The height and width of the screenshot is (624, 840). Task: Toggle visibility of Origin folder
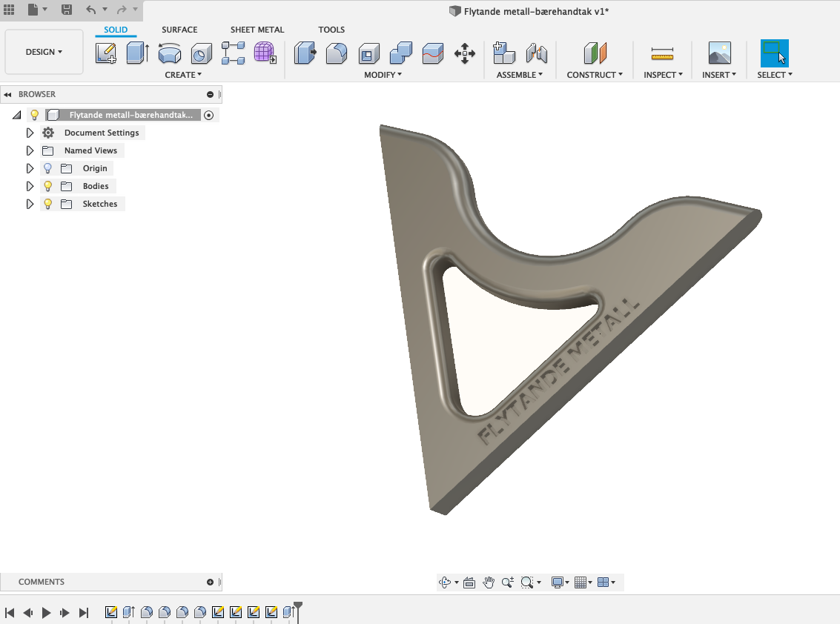[47, 168]
